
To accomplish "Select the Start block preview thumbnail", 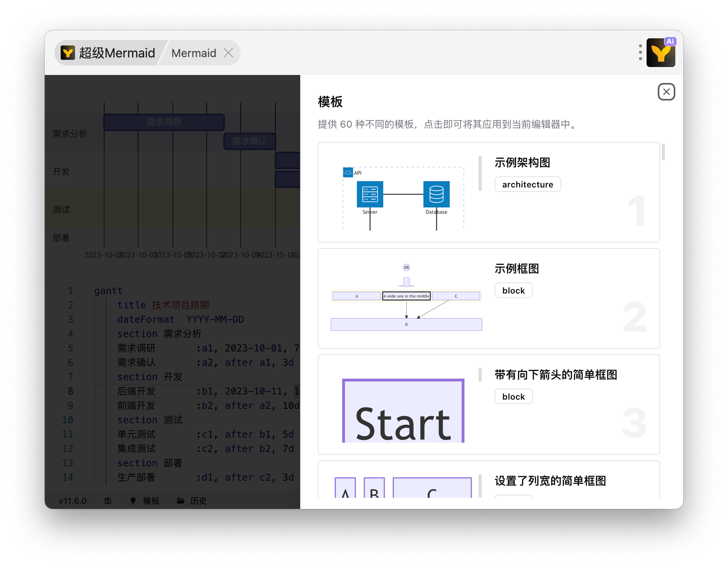I will pos(403,411).
